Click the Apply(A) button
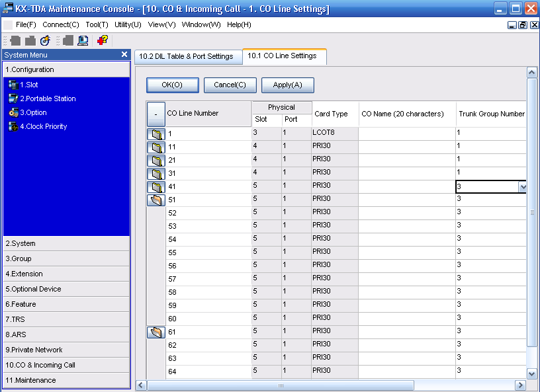540x392 pixels. point(288,85)
